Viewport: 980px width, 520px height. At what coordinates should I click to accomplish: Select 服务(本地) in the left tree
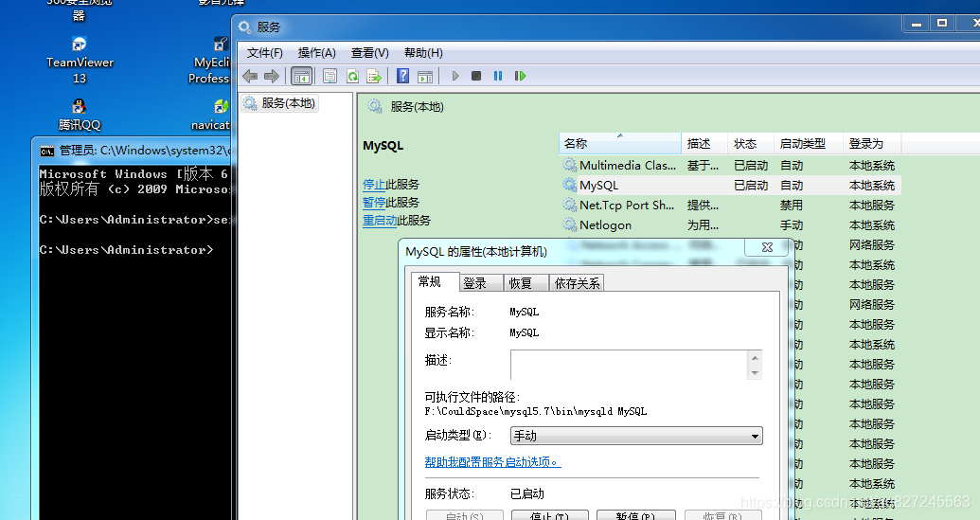tap(280, 103)
